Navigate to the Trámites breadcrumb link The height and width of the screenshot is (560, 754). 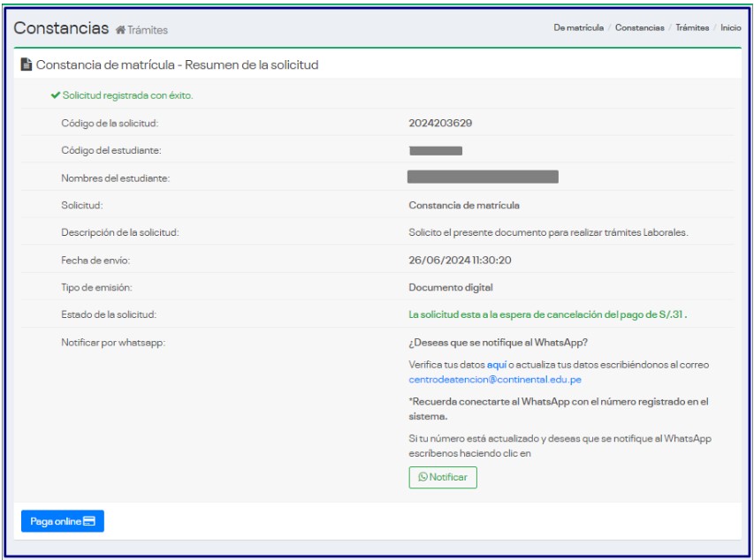pyautogui.click(x=692, y=28)
